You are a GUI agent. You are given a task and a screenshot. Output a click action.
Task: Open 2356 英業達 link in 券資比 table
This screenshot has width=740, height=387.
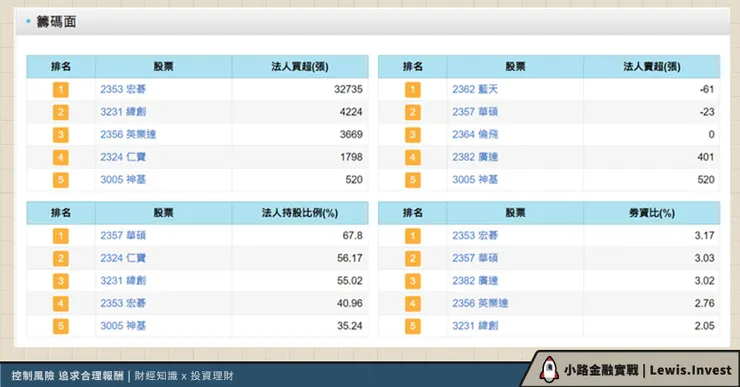tap(480, 303)
